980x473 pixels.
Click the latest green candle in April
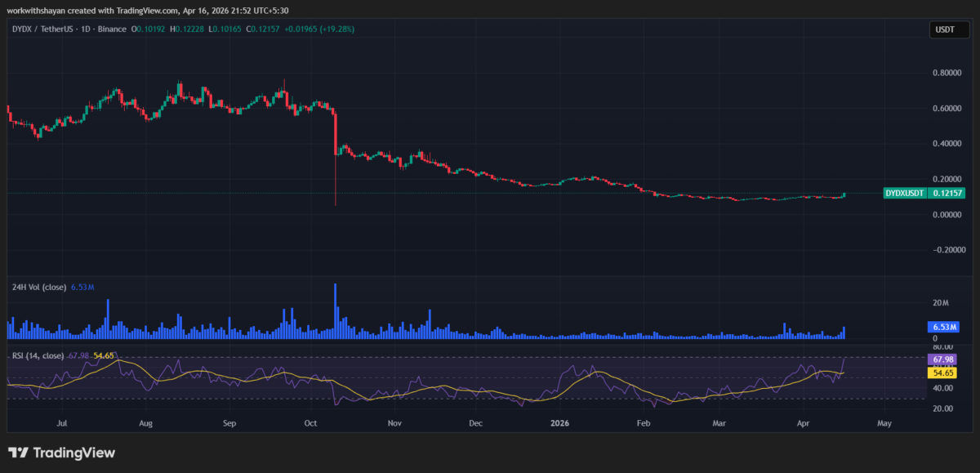click(844, 194)
